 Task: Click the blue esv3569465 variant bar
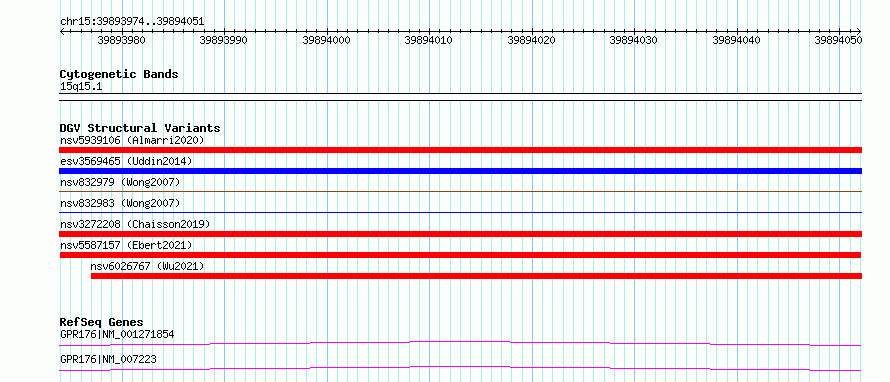pyautogui.click(x=460, y=171)
